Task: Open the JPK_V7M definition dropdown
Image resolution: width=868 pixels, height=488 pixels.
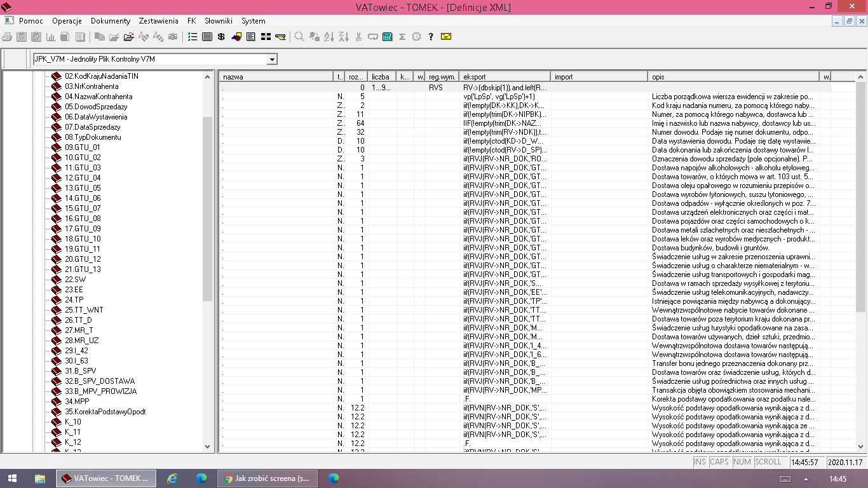Action: click(272, 59)
